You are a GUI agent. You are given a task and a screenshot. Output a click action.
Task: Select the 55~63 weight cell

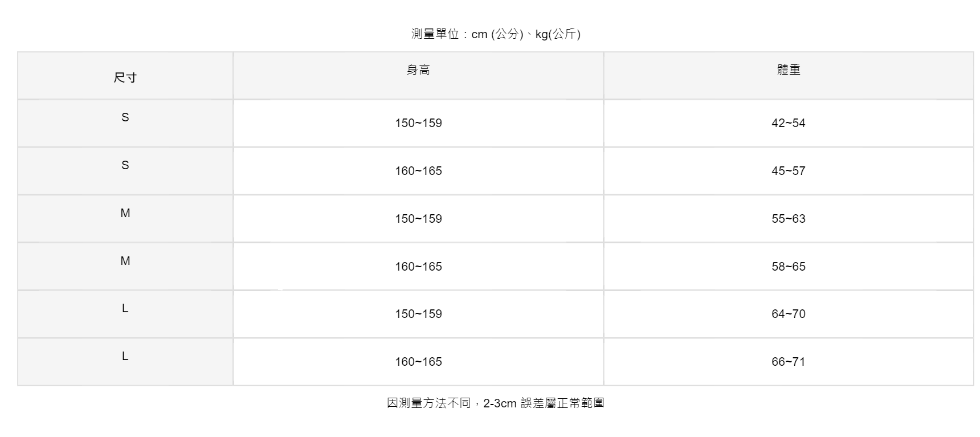789,219
